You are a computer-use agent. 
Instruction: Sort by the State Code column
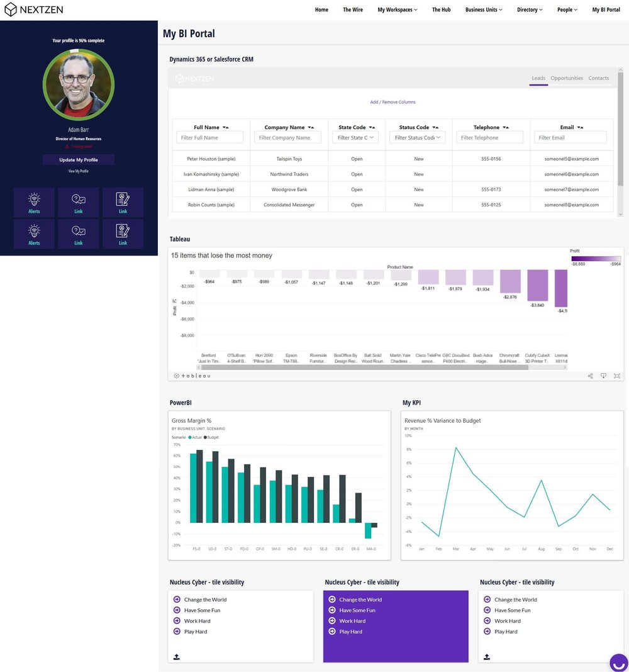point(372,127)
